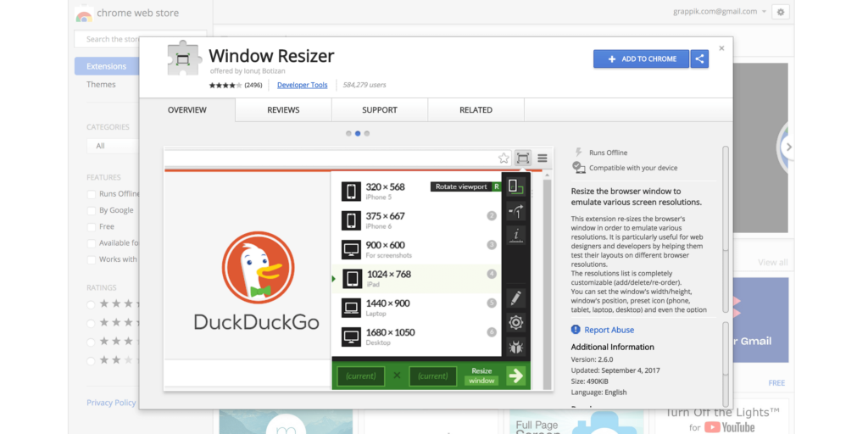
Task: Open the account dropdown for grappik.com@gmail.com
Action: 764,12
